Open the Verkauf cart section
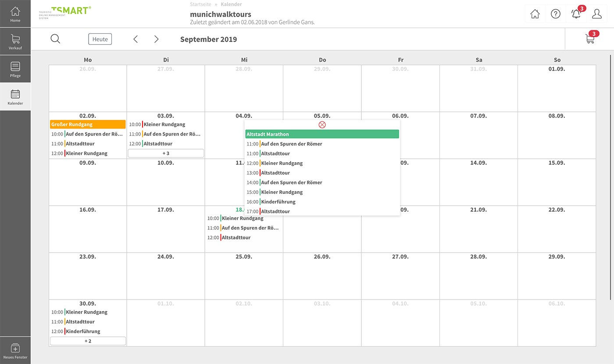 (15, 42)
